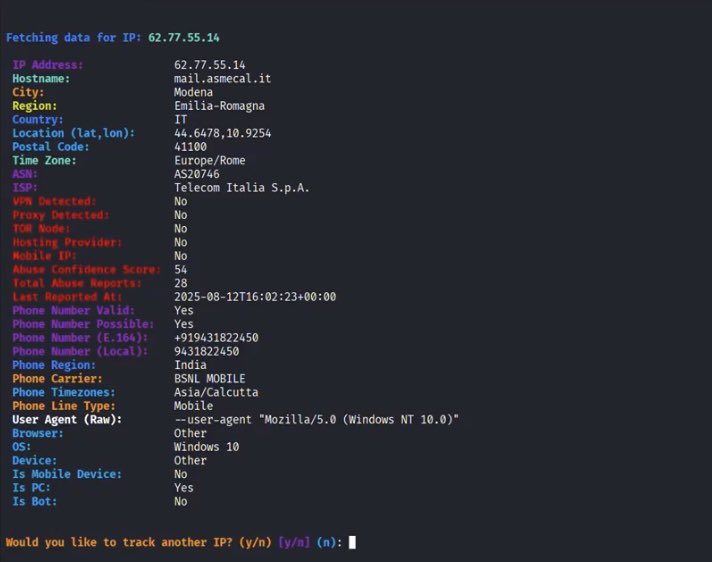This screenshot has width=712, height=562.
Task: Select the 'IP Address:' label
Action: point(48,65)
